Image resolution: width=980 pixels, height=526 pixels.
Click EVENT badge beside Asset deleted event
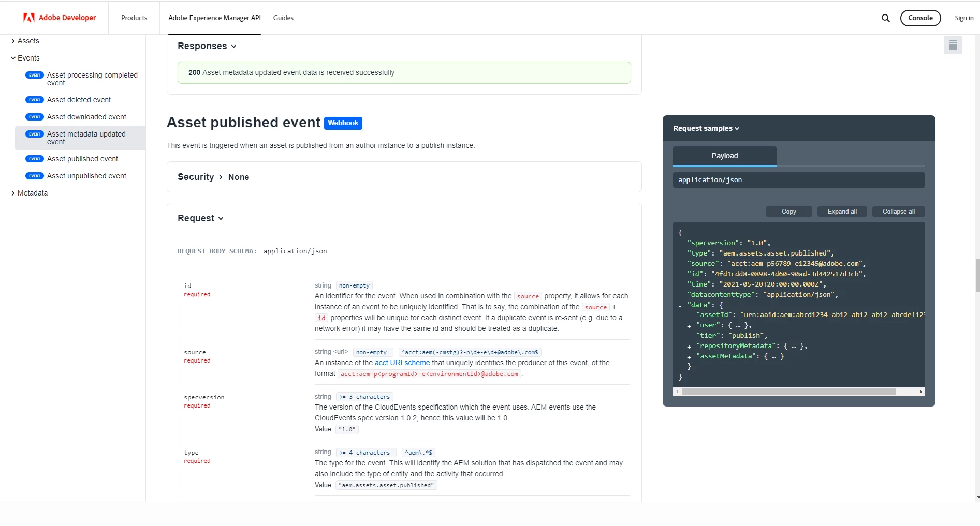click(x=35, y=100)
